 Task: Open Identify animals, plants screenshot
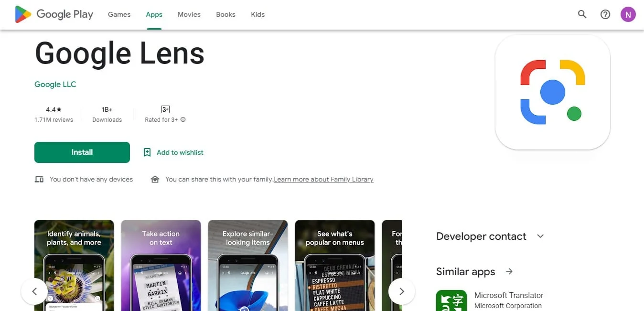pyautogui.click(x=74, y=266)
